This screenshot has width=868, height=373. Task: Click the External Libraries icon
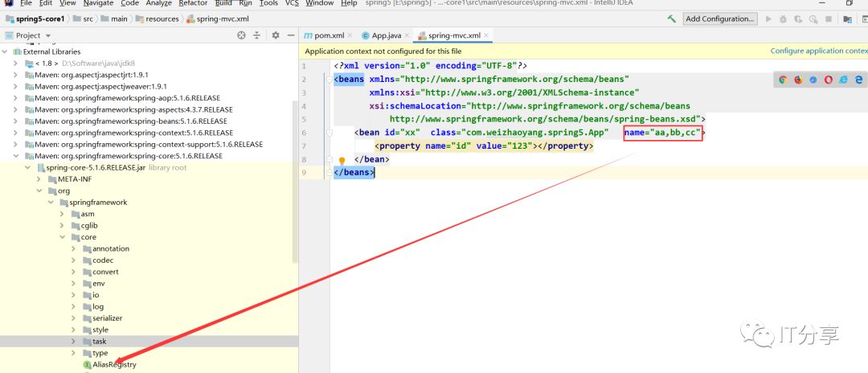pyautogui.click(x=17, y=51)
